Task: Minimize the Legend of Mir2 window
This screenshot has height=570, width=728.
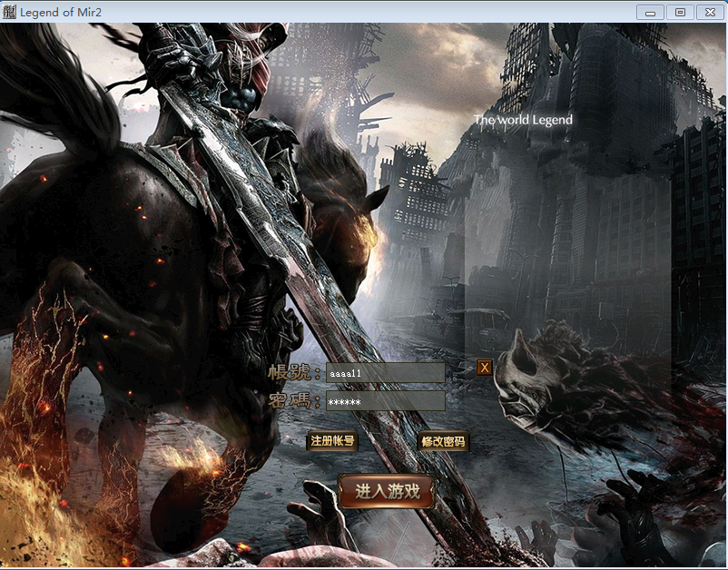Action: click(650, 13)
